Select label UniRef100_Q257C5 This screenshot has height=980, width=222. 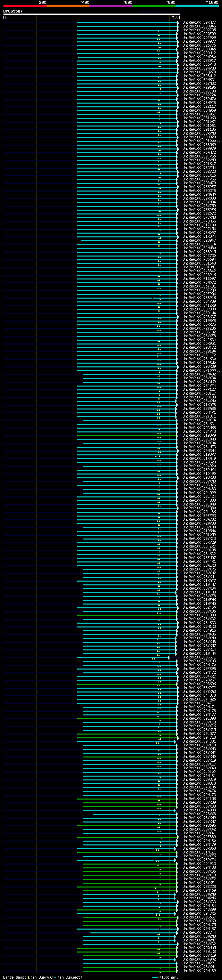(x=199, y=45)
